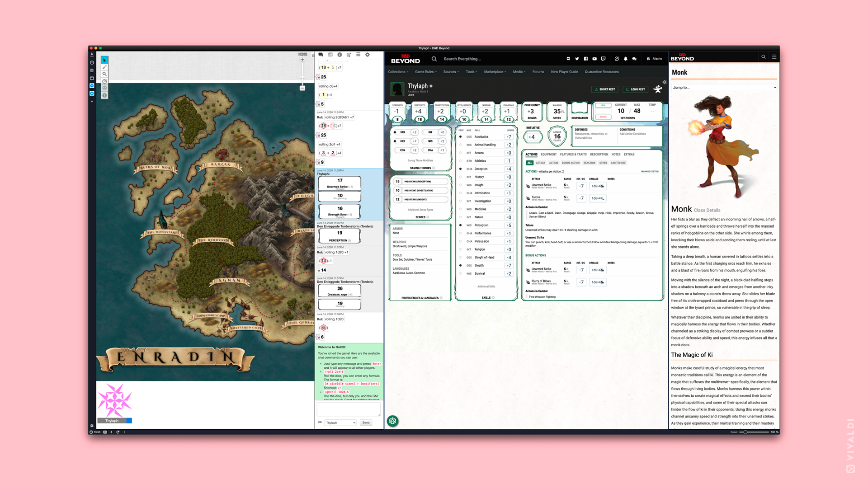This screenshot has width=868, height=488.
Task: Open the Monk page Jump to dropdown
Action: (x=724, y=88)
